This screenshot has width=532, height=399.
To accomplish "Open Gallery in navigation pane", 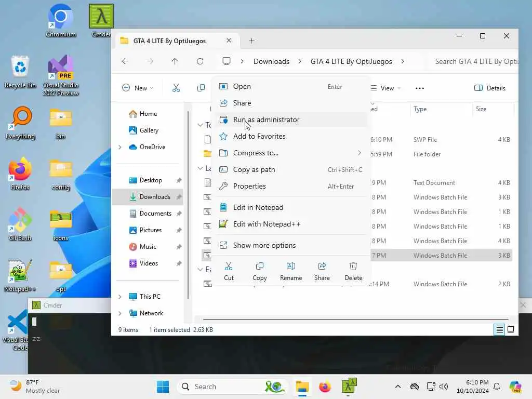I will (x=148, y=130).
